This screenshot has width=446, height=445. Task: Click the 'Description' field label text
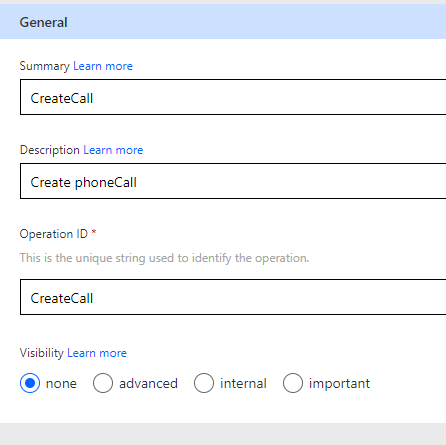point(50,150)
